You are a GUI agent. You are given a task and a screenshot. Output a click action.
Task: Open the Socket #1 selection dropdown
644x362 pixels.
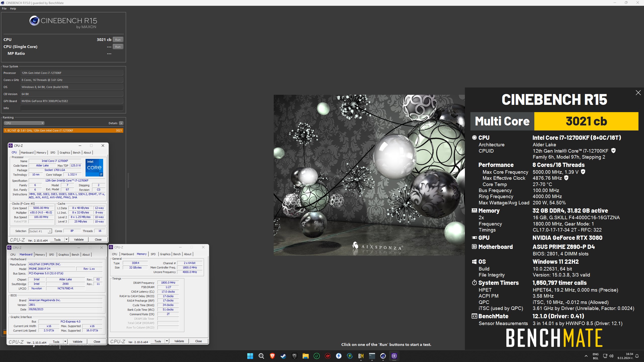(40, 231)
